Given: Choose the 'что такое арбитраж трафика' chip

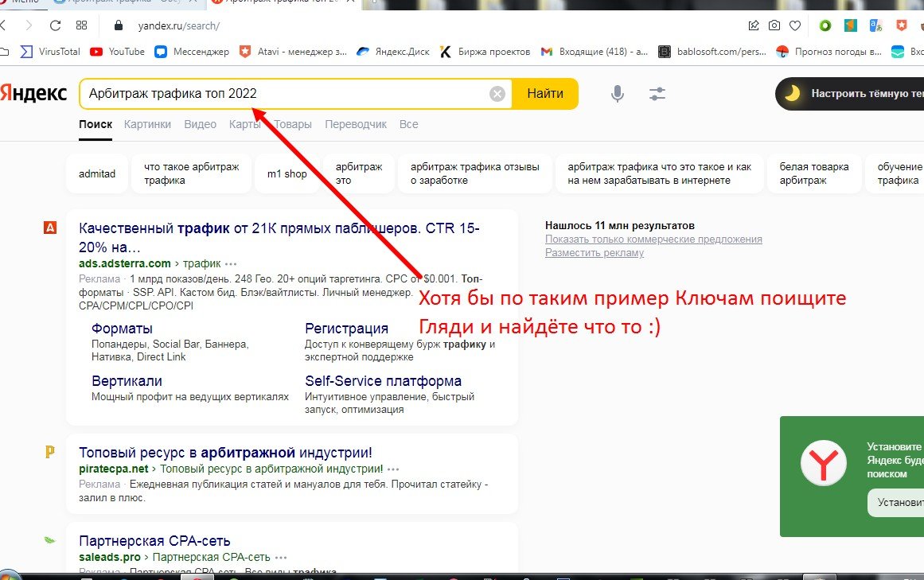Looking at the screenshot, I should click(192, 173).
